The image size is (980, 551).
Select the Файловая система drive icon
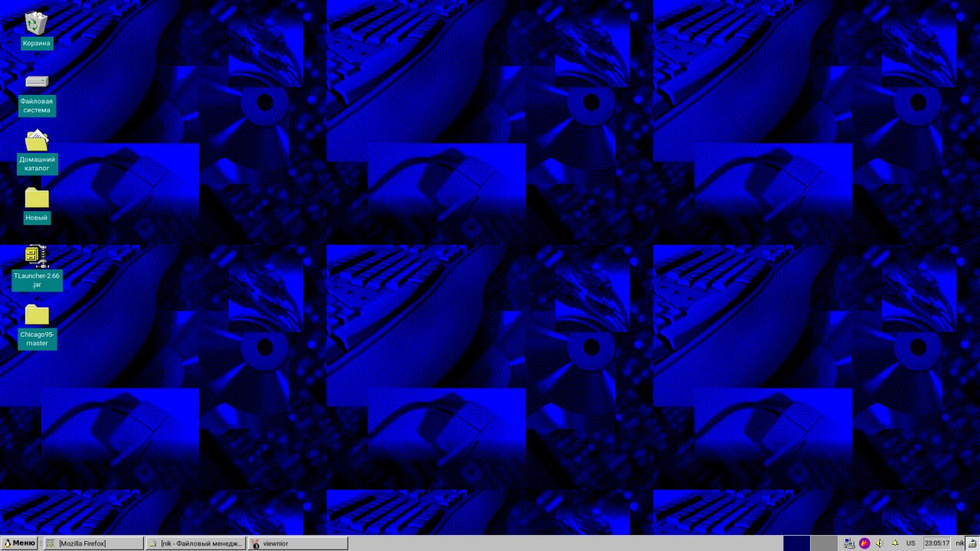[x=37, y=82]
